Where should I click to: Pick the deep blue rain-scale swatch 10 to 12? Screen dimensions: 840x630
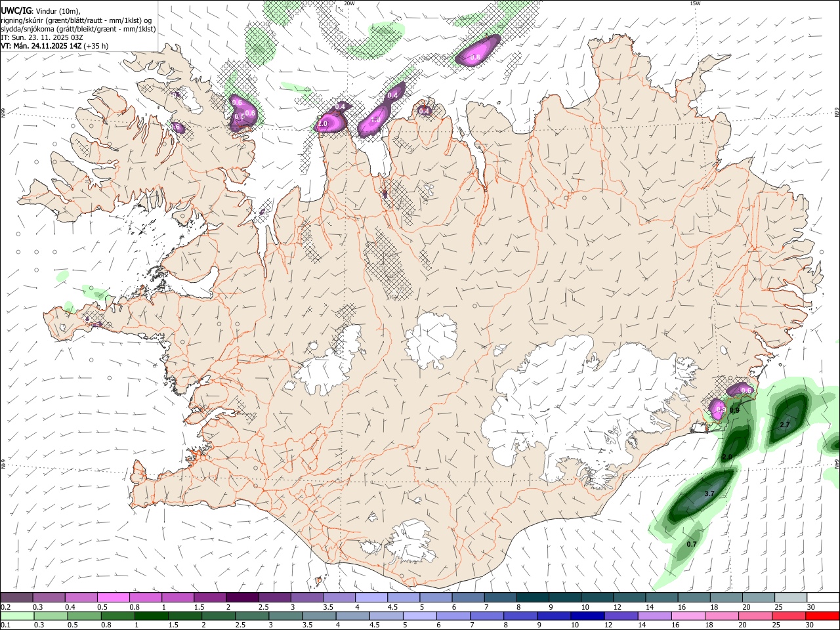(x=587, y=616)
